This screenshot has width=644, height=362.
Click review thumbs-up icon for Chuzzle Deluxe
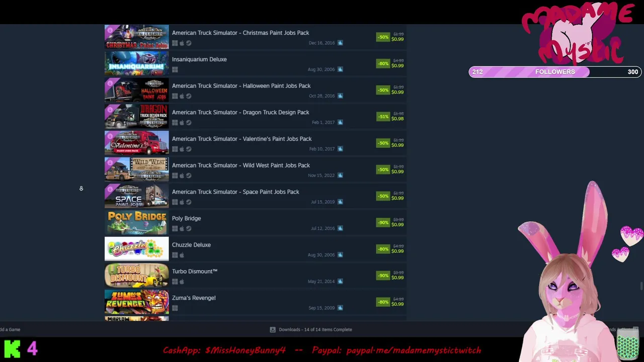340,255
